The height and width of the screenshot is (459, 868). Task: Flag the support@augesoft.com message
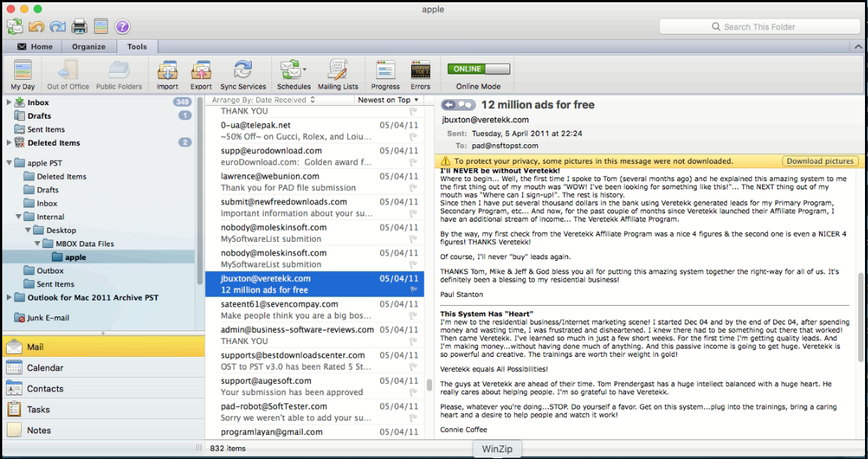pos(413,393)
